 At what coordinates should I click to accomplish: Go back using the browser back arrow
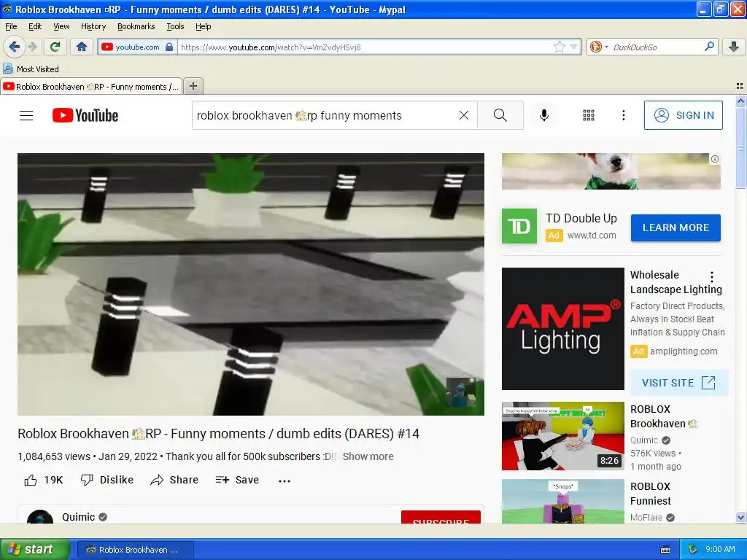click(14, 47)
